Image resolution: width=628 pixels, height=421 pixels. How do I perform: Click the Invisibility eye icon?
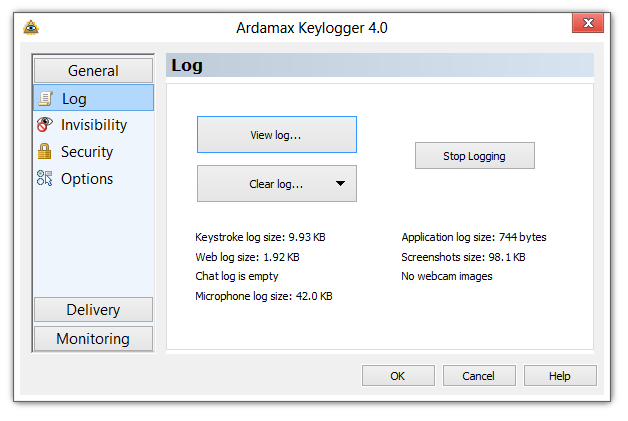(44, 125)
